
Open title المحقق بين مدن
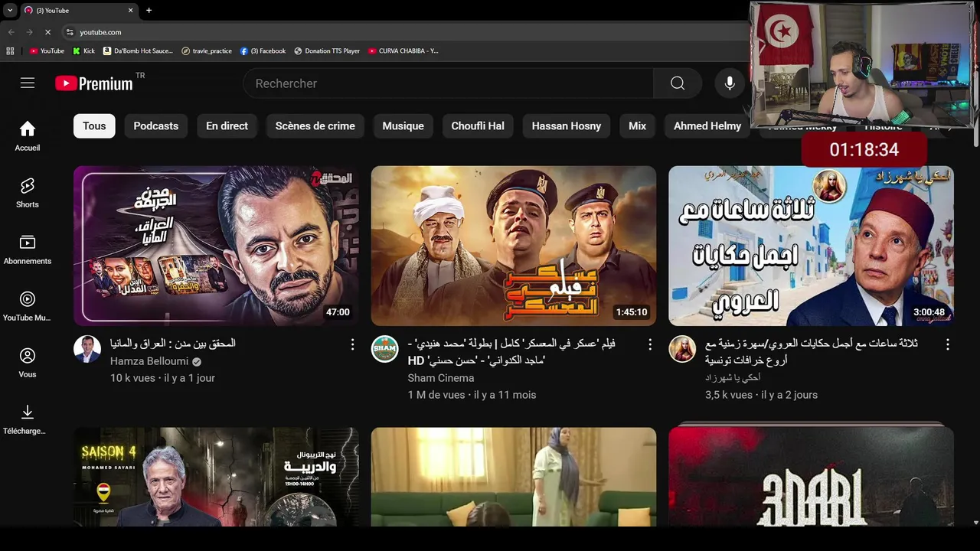coord(173,344)
